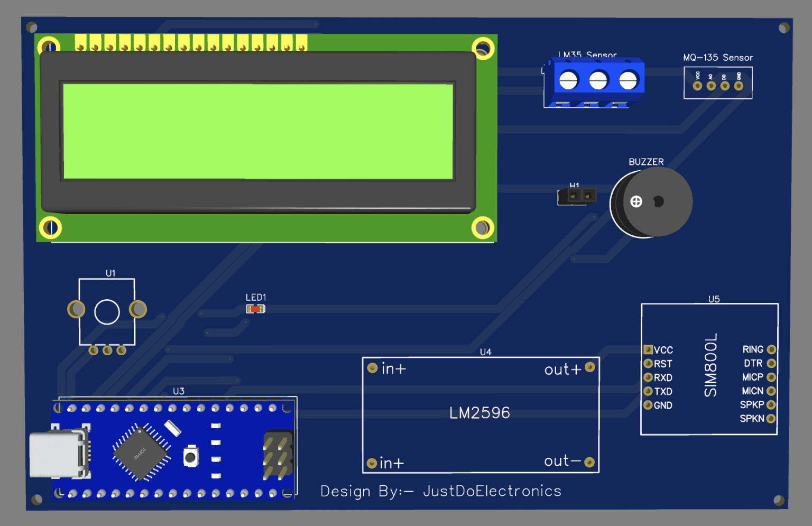Screen dimensions: 812x526
Task: Click the in+ pad on LM2596
Action: [x=372, y=368]
